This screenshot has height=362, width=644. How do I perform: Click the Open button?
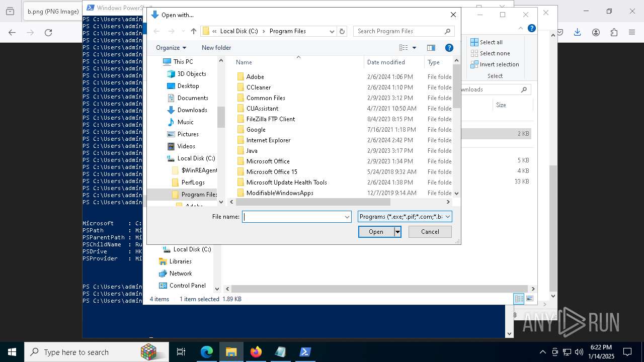[376, 232]
